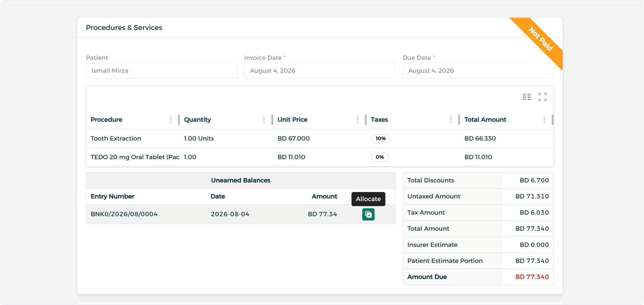Click the Unit Price column header
Viewport: 644px width, 305px height.
[292, 120]
